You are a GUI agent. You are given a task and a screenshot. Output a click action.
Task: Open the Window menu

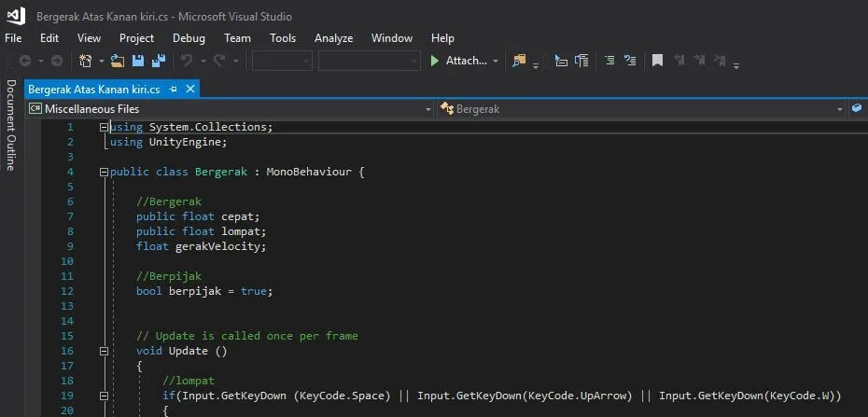pyautogui.click(x=392, y=38)
